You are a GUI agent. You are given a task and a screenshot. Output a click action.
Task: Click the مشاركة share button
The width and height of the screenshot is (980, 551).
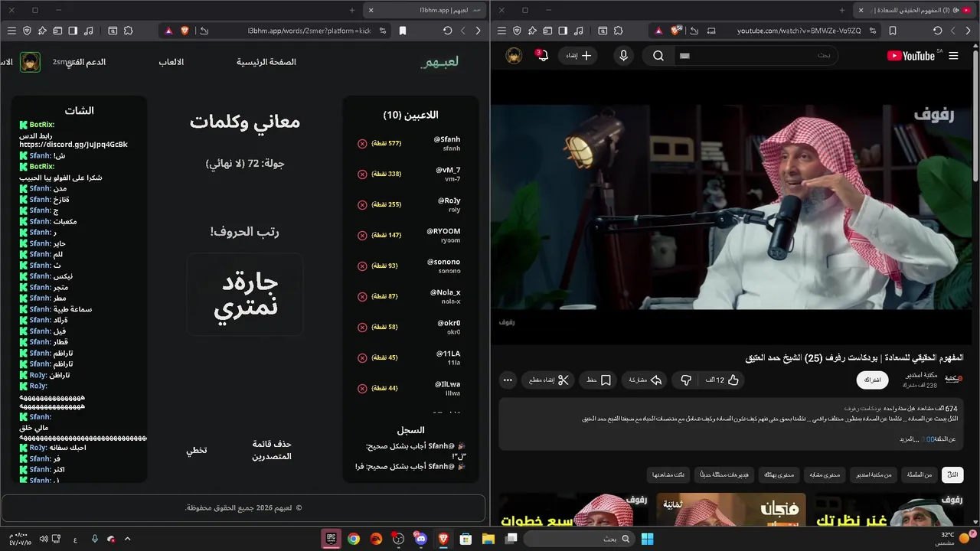pos(645,380)
